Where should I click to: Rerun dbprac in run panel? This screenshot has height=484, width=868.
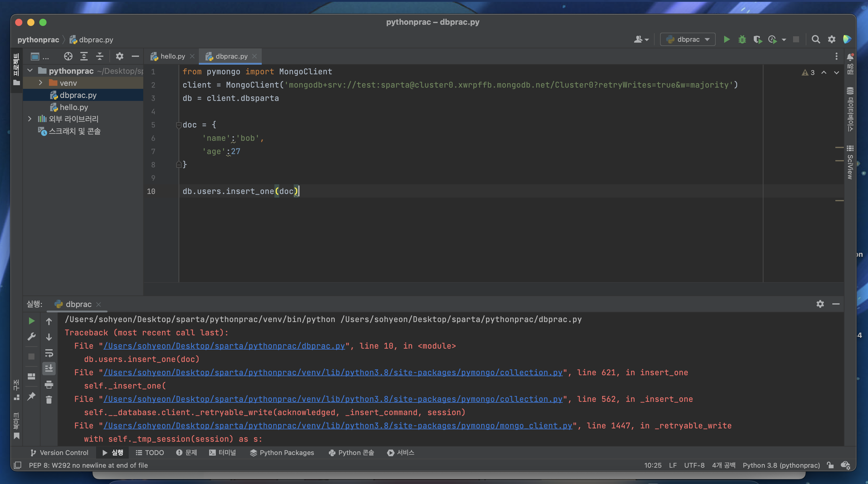31,321
